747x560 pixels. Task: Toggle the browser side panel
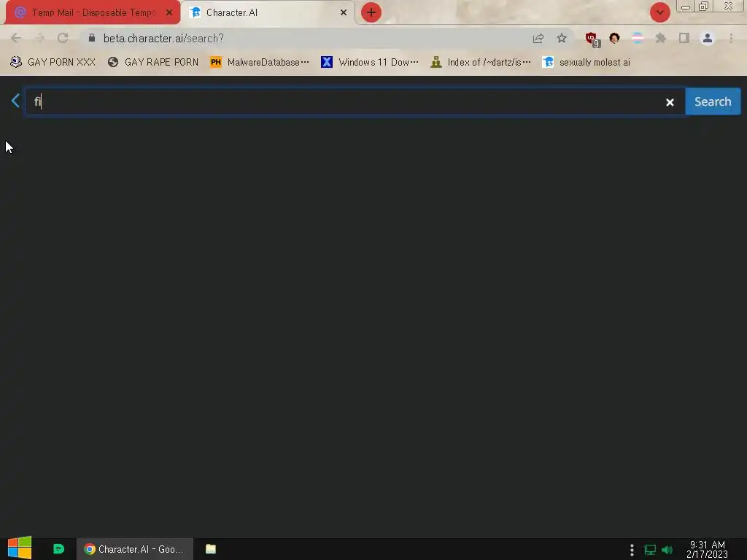[684, 38]
